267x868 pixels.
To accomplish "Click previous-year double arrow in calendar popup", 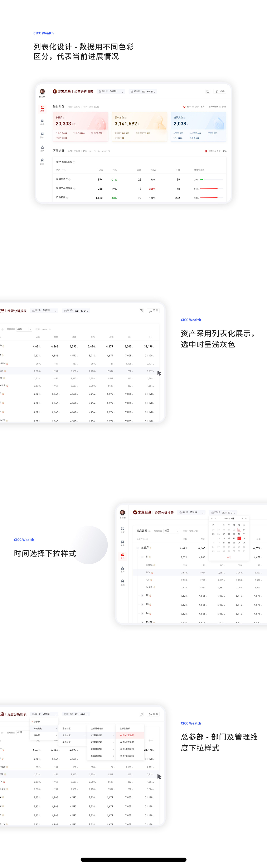I will point(212,519).
